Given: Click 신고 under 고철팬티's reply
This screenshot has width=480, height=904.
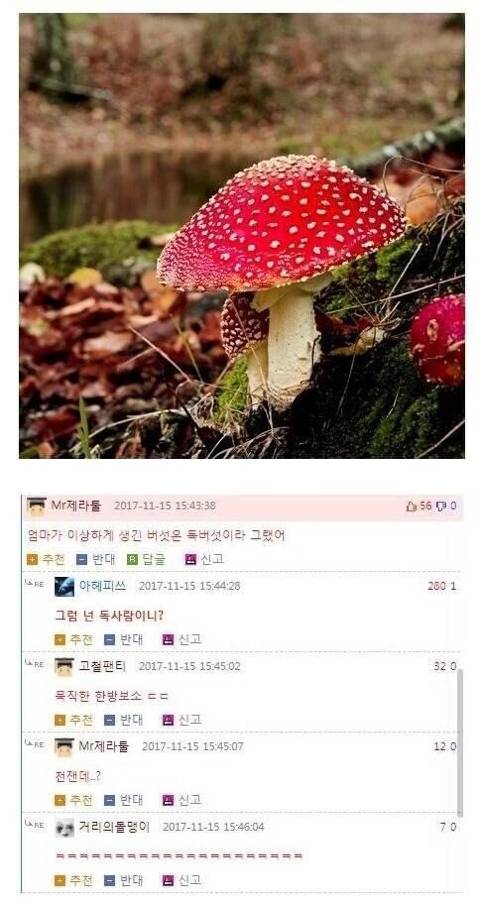Looking at the screenshot, I should point(182,720).
